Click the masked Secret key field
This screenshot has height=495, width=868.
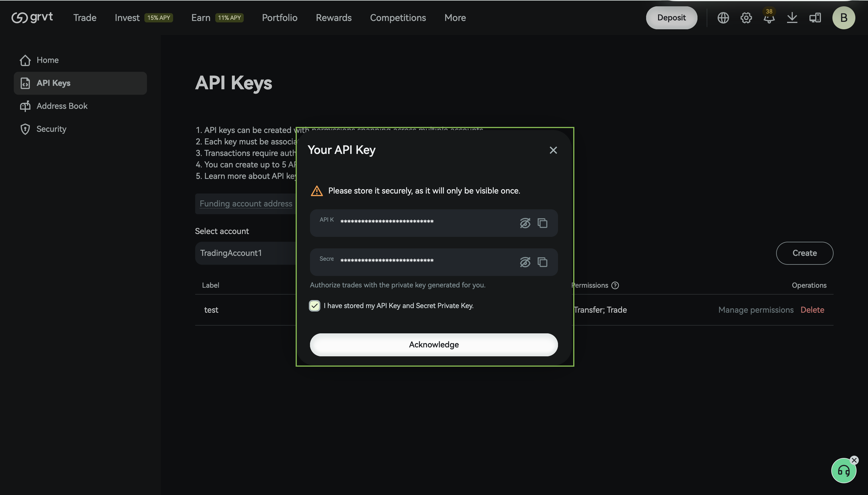coord(434,262)
